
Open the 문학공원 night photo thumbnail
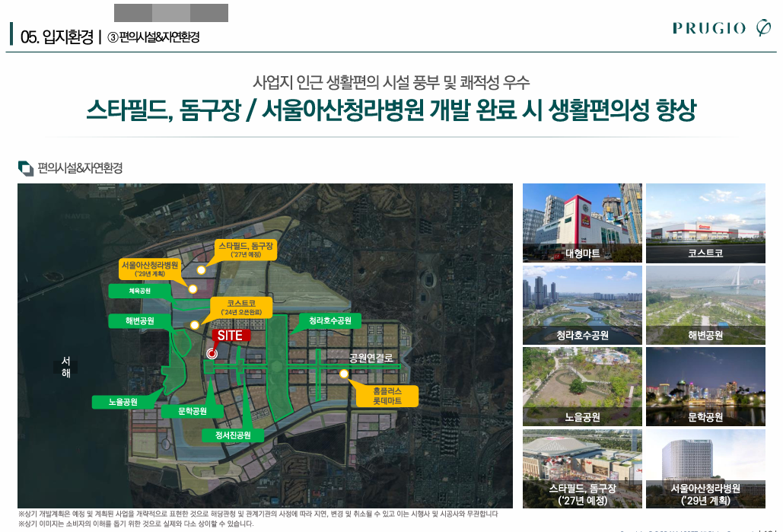pyautogui.click(x=705, y=387)
